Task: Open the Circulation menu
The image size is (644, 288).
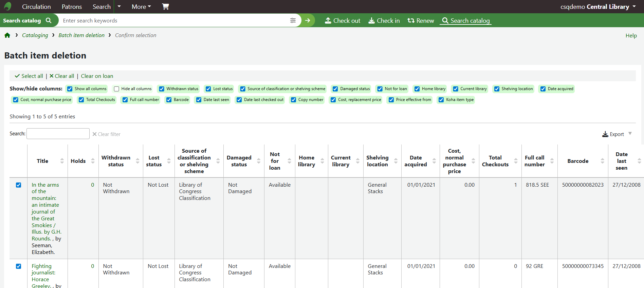Action: (36, 6)
